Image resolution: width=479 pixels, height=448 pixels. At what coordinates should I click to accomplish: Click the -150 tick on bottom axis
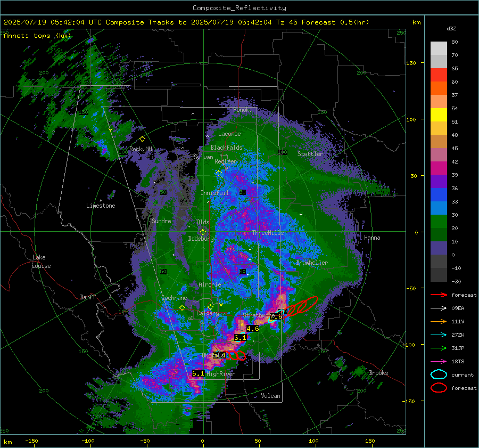point(31,441)
